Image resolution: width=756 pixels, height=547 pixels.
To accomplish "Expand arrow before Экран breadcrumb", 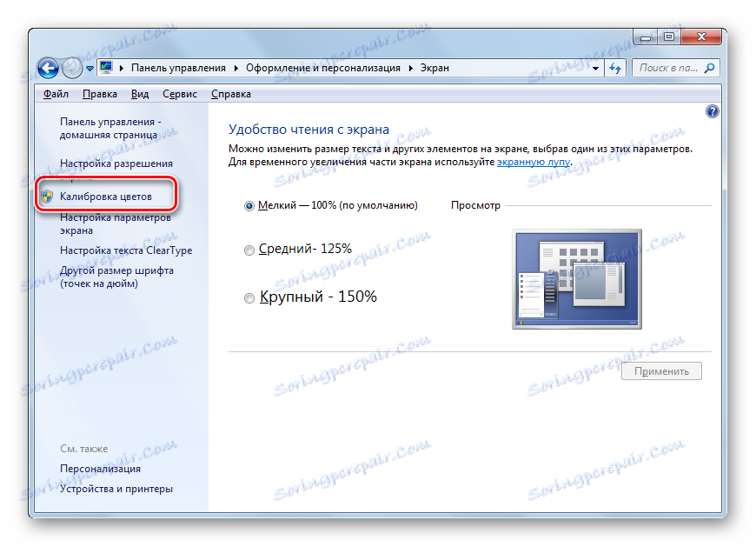I will coord(411,68).
